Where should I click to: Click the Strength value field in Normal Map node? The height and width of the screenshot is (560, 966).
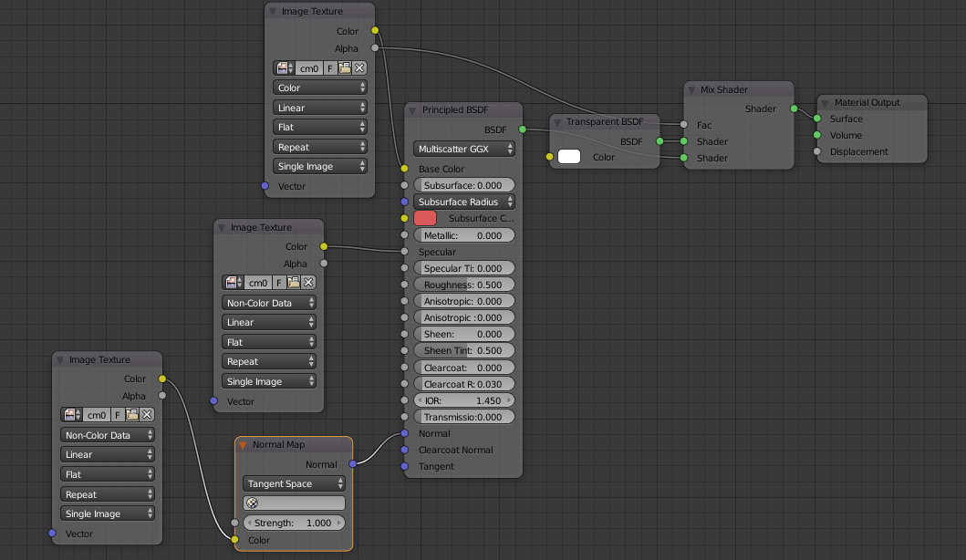(x=292, y=523)
